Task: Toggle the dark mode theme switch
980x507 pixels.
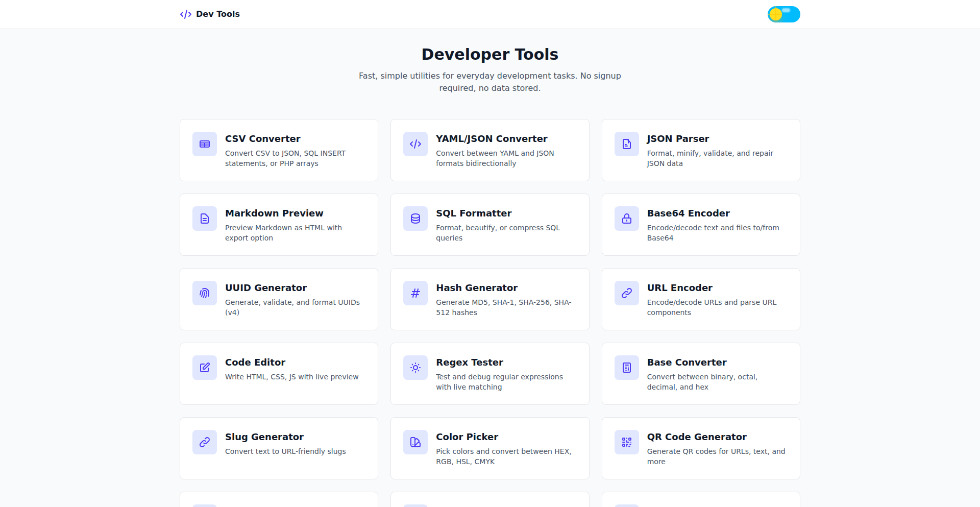Action: click(783, 14)
